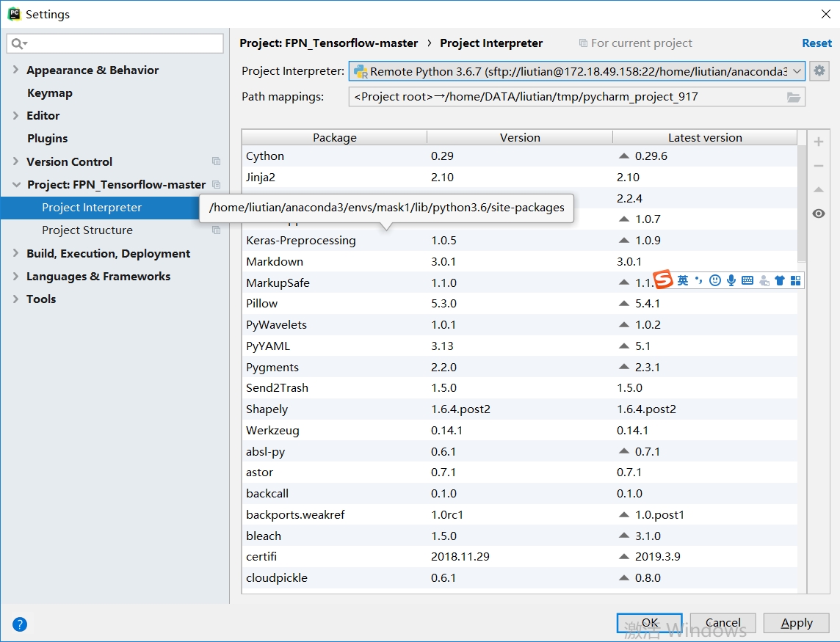Click Sogou input method S logo
This screenshot has width=840, height=642.
(x=663, y=280)
